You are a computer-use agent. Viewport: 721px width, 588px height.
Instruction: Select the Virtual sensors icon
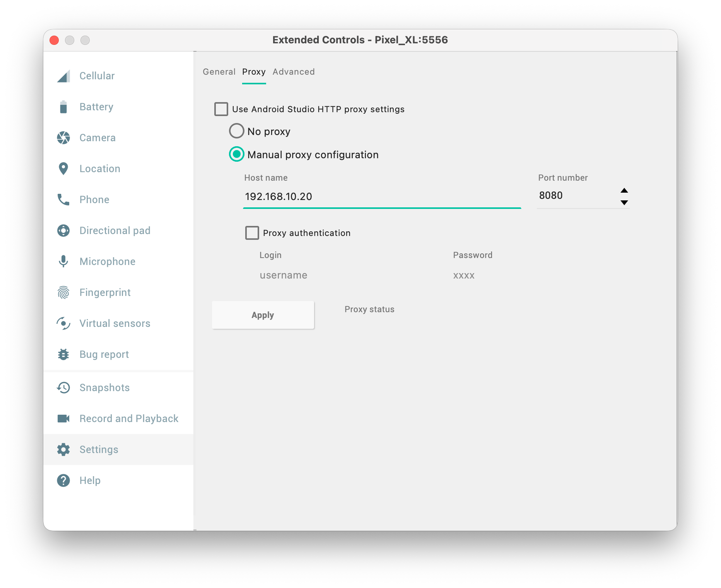(x=63, y=323)
